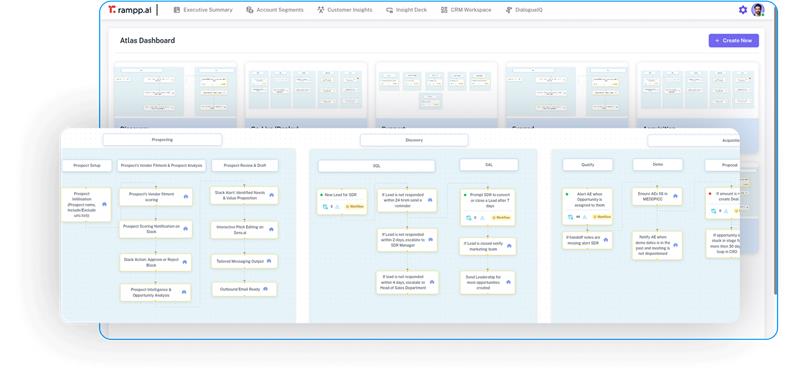This screenshot has height=383, width=800.
Task: Open the third Atlas Dashboard thumbnail card
Action: (x=437, y=95)
